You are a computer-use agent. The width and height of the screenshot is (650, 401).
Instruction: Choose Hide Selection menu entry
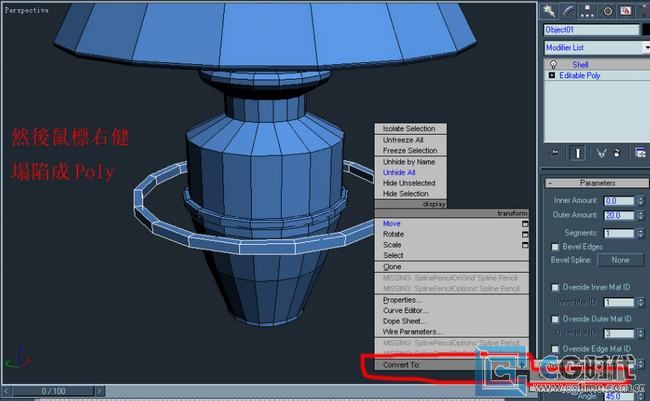(x=405, y=194)
